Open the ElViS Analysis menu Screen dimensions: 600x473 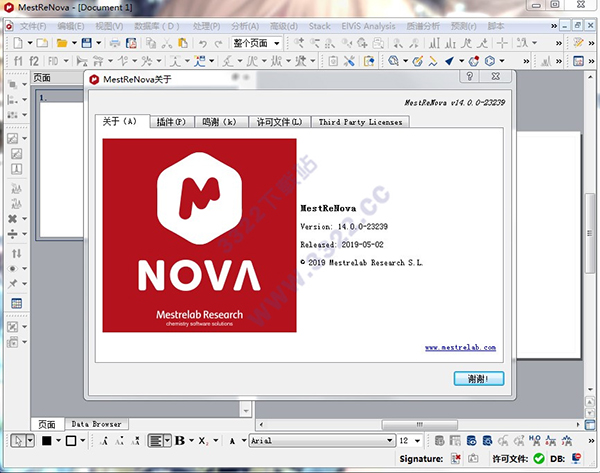tap(368, 26)
